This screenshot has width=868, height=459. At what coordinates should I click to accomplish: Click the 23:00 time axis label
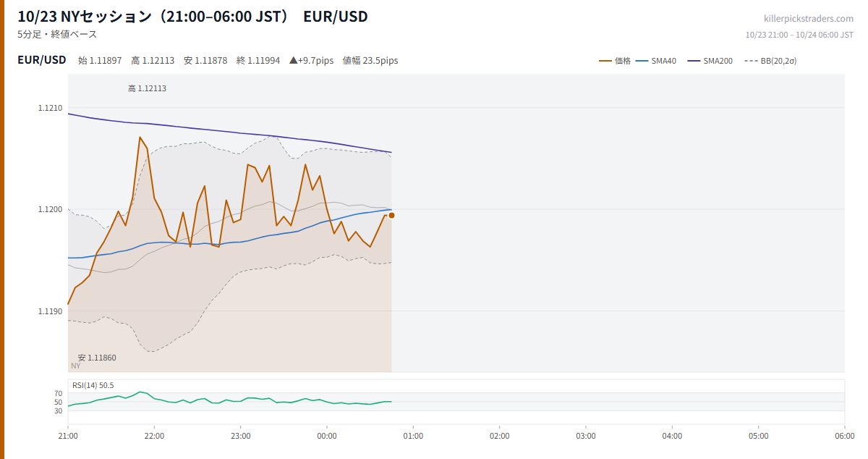pos(241,436)
